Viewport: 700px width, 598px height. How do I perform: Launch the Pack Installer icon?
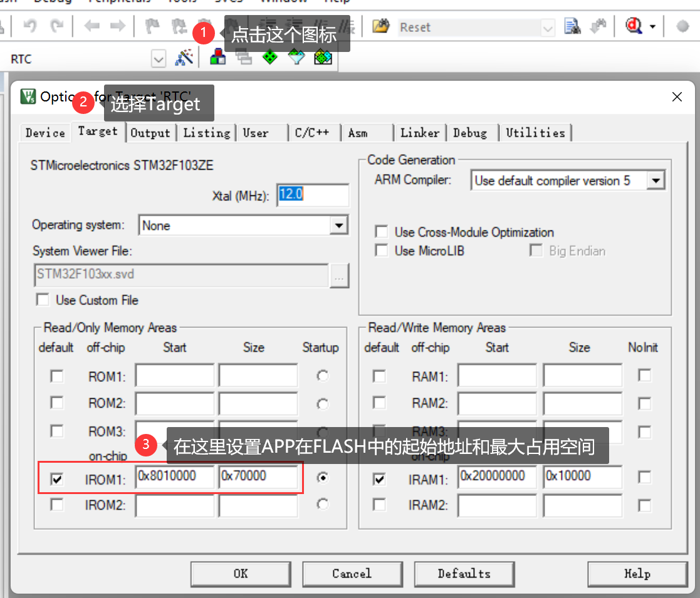322,58
